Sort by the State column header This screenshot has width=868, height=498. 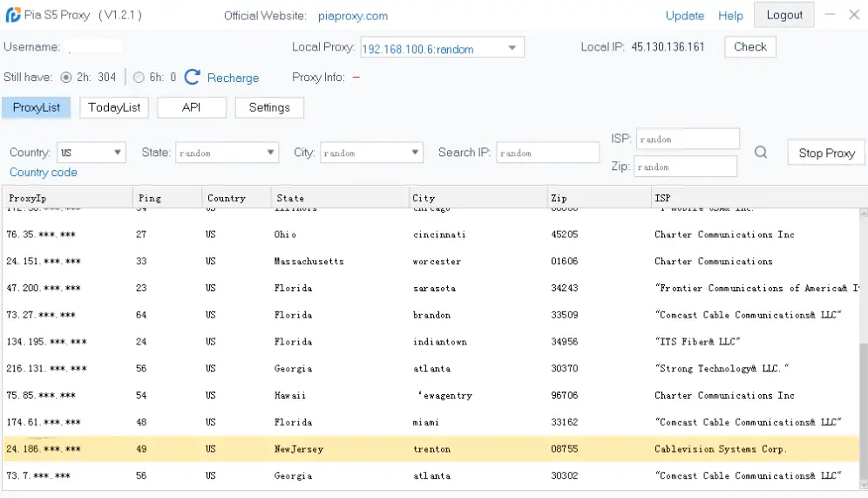tap(340, 198)
